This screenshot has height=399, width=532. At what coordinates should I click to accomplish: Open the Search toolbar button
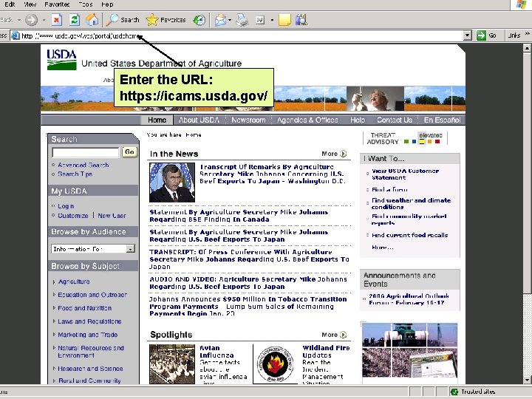point(123,20)
